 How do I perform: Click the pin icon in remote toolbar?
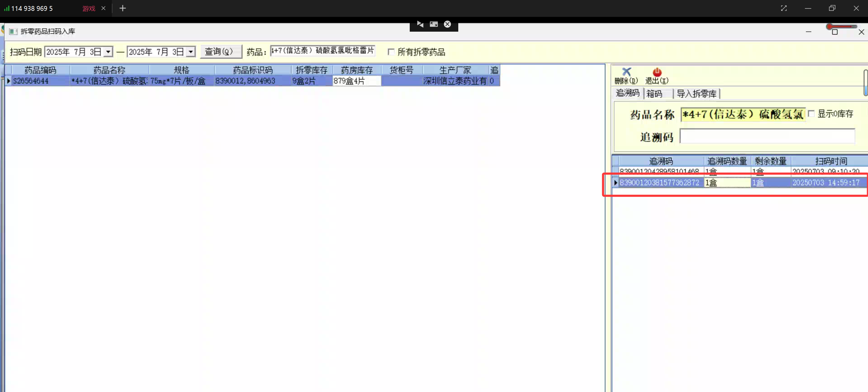[x=420, y=24]
